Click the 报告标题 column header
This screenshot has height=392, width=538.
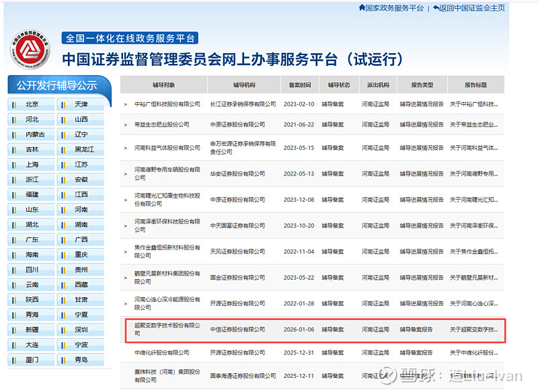(x=476, y=85)
